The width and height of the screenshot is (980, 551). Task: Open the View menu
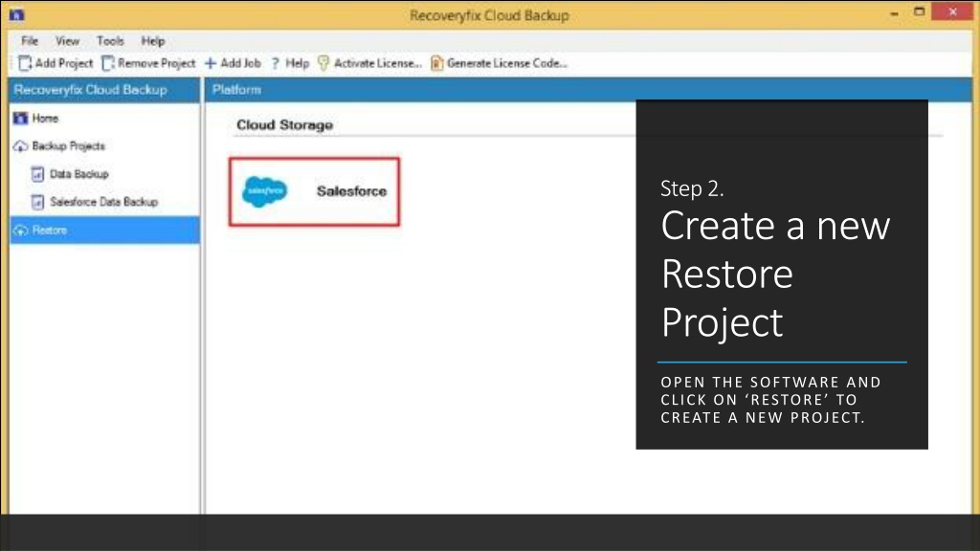68,40
